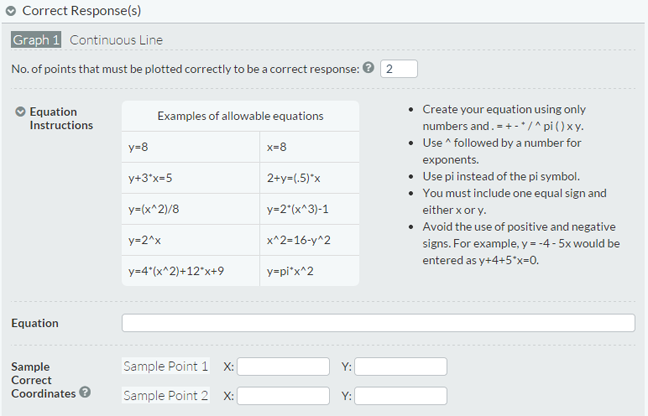Click the Continuous Line label
This screenshot has width=648, height=416.
[x=116, y=40]
